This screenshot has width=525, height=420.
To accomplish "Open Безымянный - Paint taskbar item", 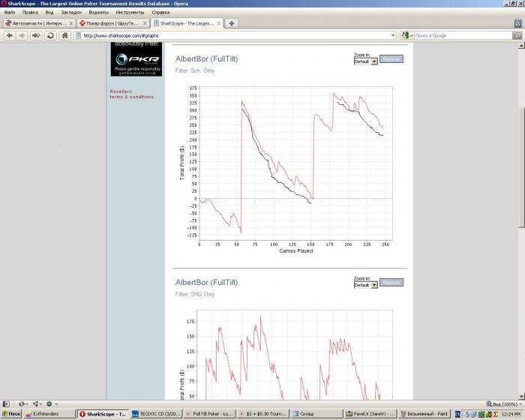I will coord(424,414).
